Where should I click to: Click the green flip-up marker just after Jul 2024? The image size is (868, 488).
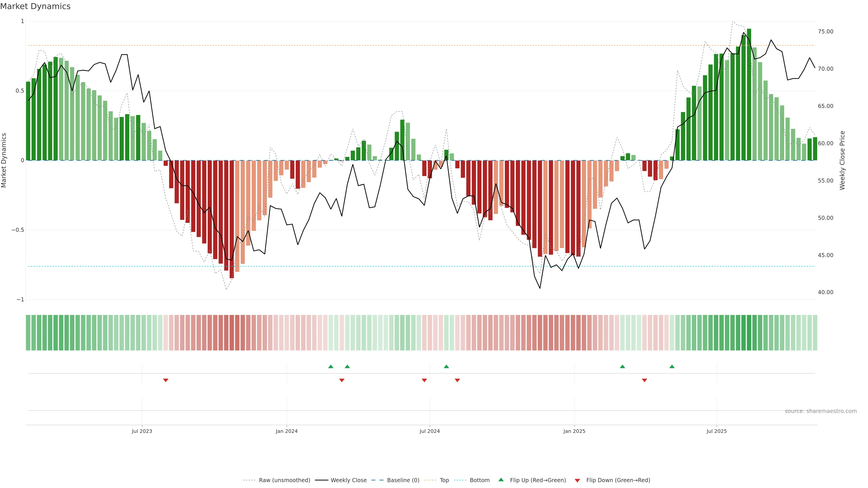446,366
